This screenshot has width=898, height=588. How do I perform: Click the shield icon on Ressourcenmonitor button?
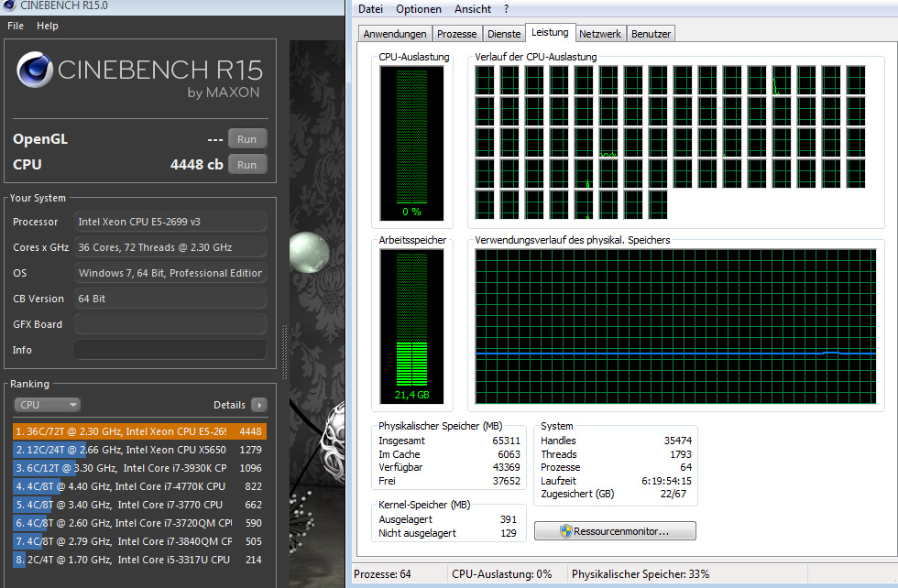click(566, 531)
